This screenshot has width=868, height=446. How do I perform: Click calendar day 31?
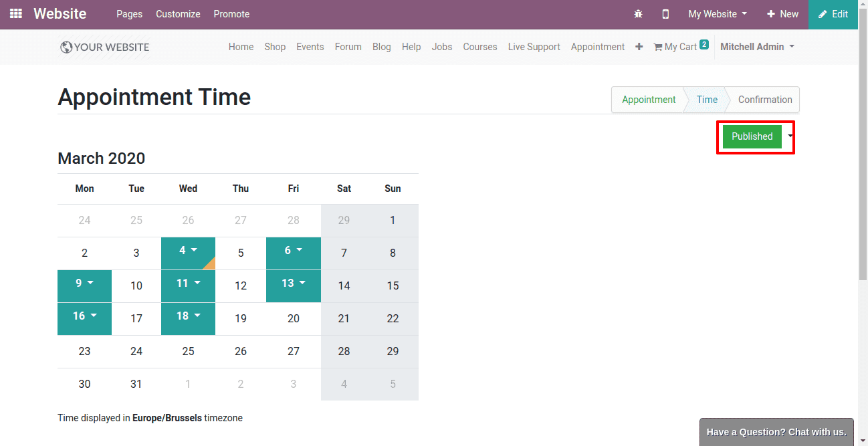[x=136, y=384]
